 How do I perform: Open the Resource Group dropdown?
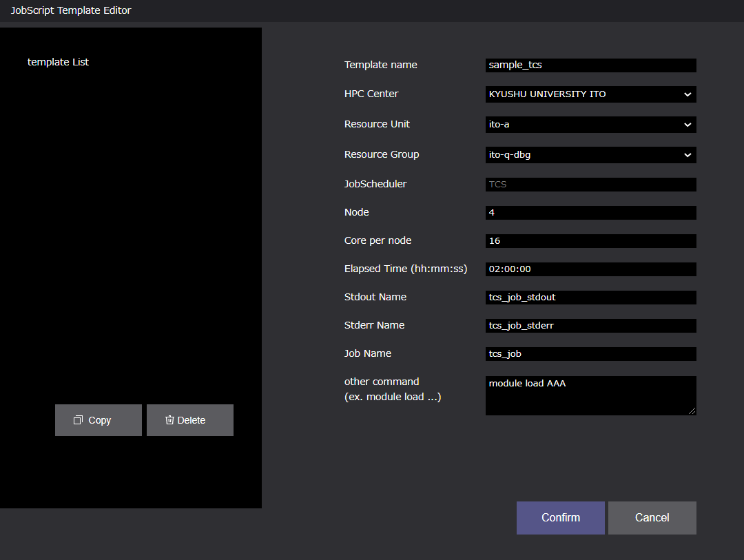590,155
